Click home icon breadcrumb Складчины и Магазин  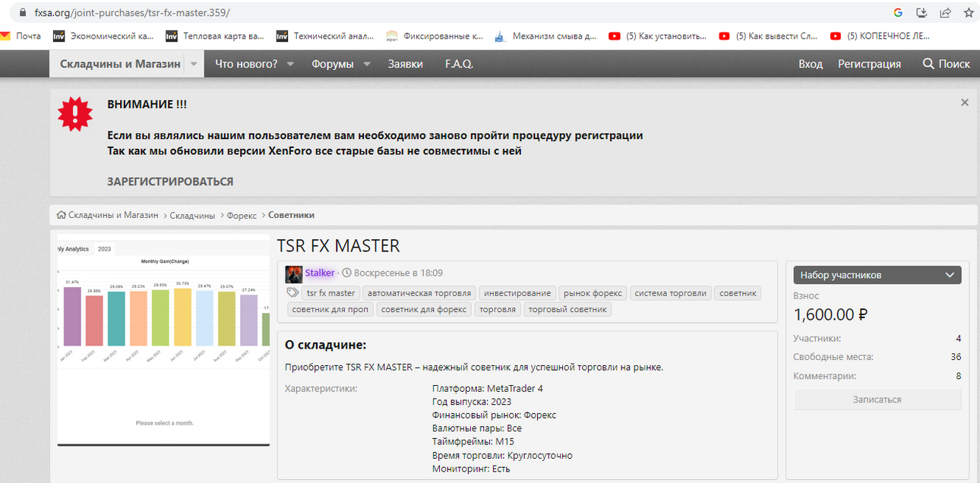tap(107, 215)
